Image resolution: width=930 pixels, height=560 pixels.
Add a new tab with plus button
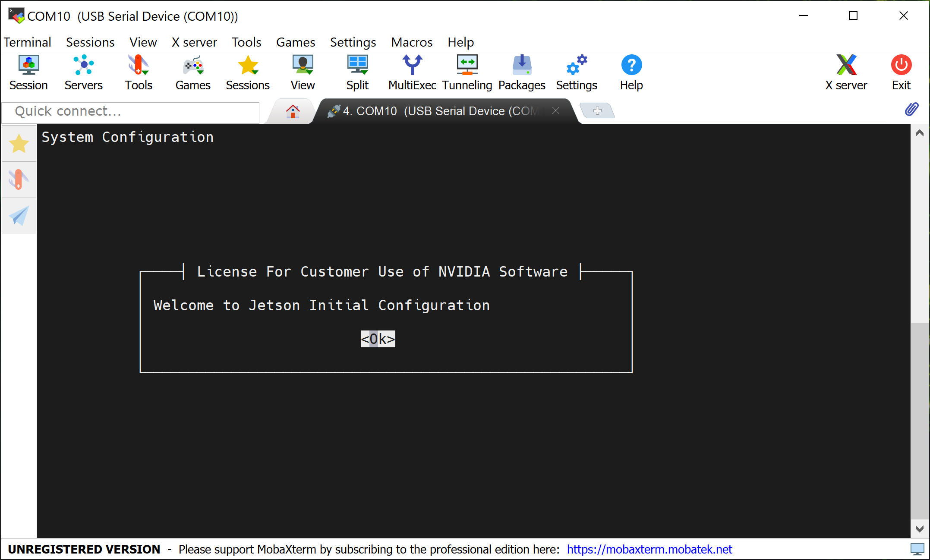pyautogui.click(x=597, y=111)
